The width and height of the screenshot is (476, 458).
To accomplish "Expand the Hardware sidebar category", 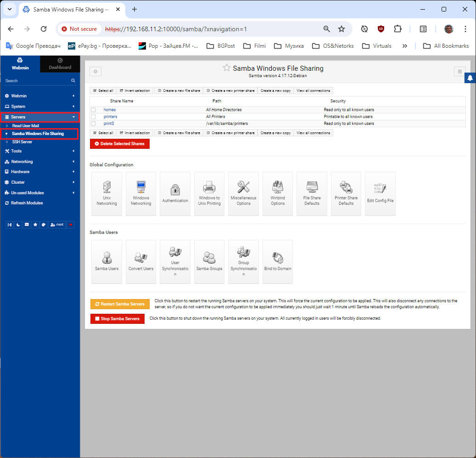I will [x=40, y=172].
